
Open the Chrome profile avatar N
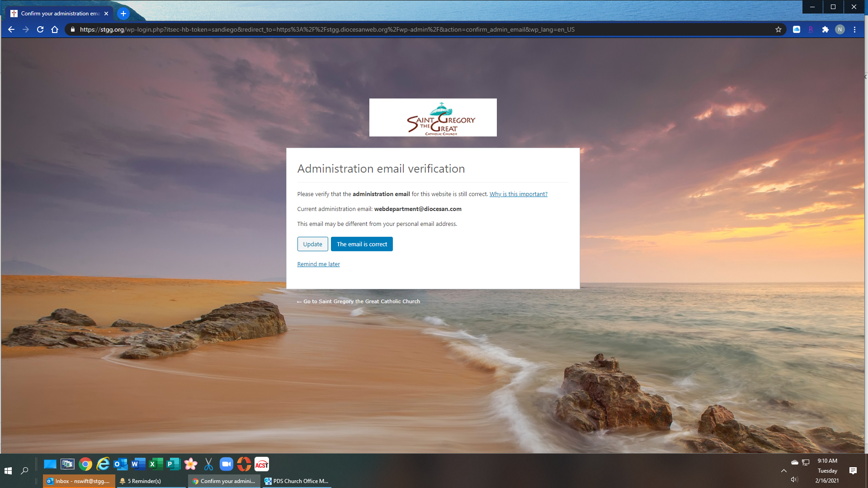point(840,29)
